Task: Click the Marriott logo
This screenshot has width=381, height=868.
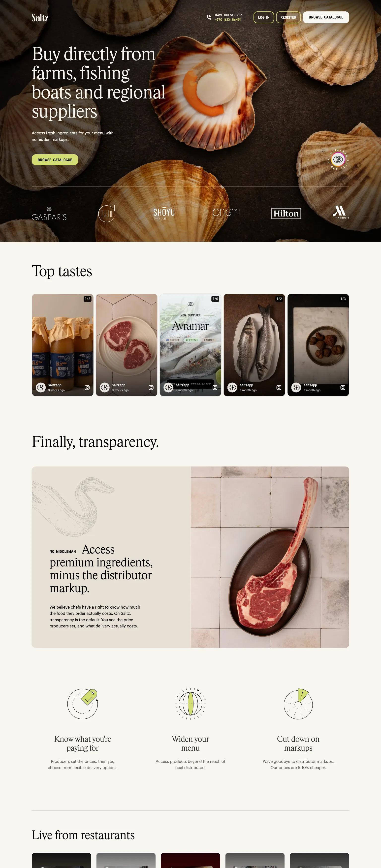Action: pyautogui.click(x=341, y=213)
